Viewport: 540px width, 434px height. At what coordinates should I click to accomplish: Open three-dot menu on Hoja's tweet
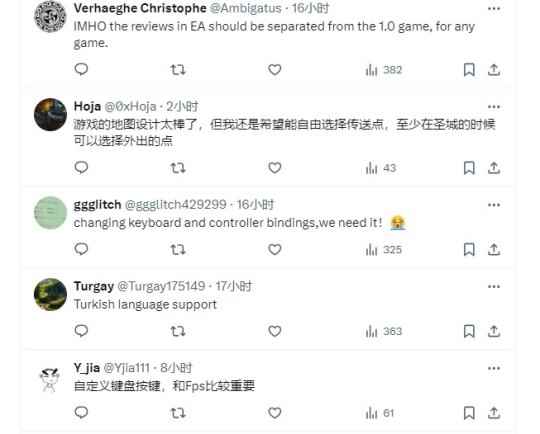click(494, 107)
